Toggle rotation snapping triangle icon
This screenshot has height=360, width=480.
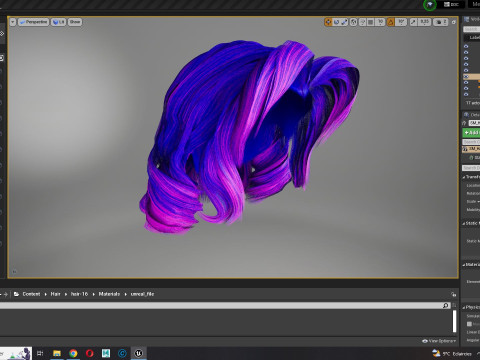coord(391,22)
